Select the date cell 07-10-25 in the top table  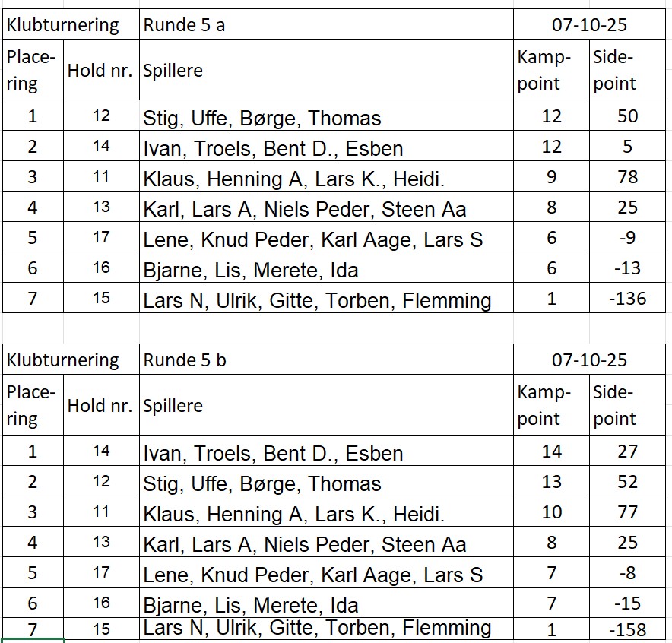[589, 24]
